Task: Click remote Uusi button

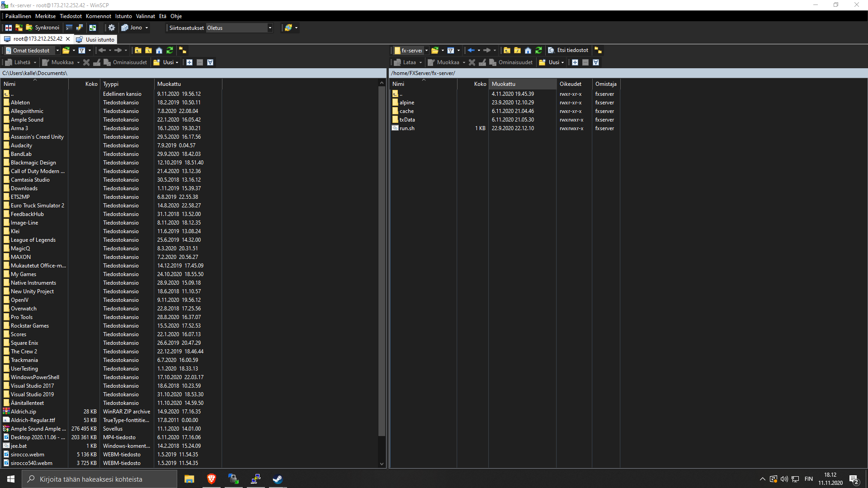Action: (x=551, y=62)
